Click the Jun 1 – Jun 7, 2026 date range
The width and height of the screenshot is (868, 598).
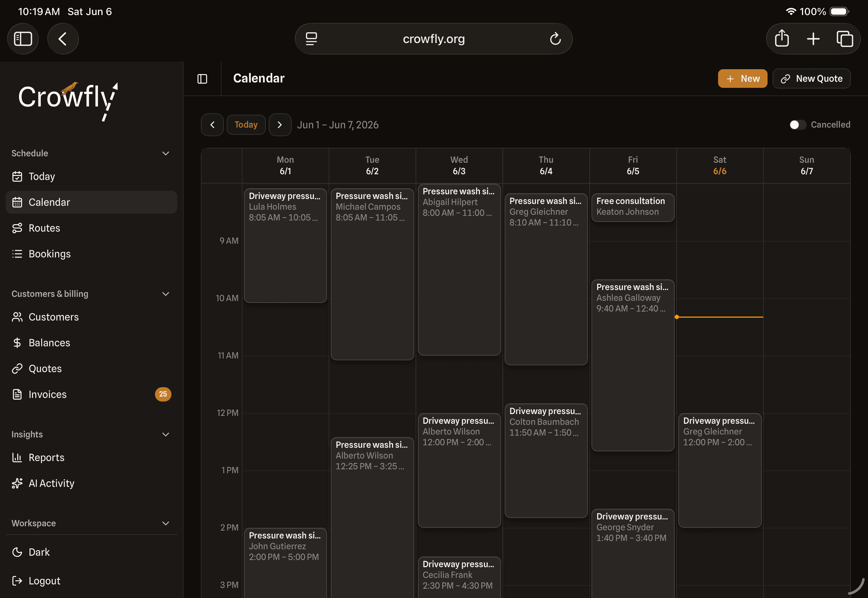(338, 125)
